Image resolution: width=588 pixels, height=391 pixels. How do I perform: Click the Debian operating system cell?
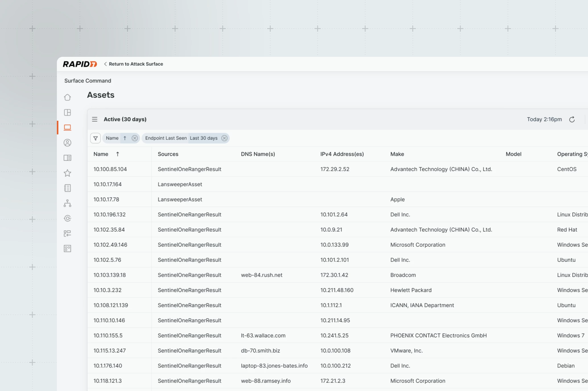[566, 366]
